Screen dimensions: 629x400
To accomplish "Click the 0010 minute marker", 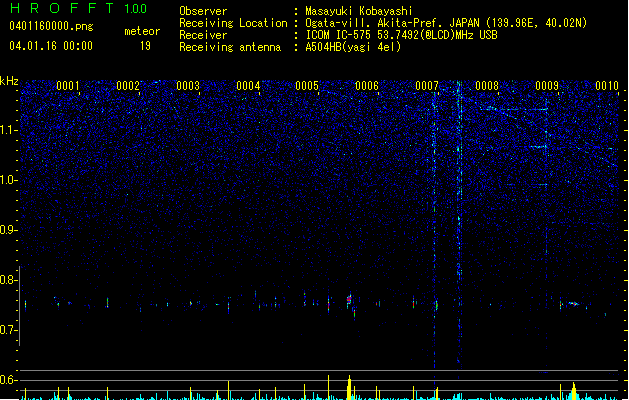I will click(x=607, y=86).
